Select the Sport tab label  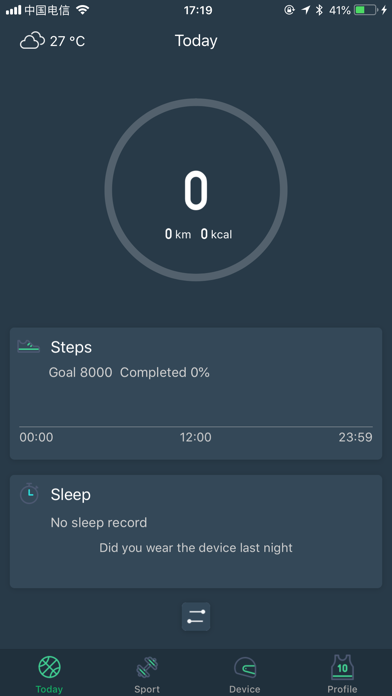(147, 689)
